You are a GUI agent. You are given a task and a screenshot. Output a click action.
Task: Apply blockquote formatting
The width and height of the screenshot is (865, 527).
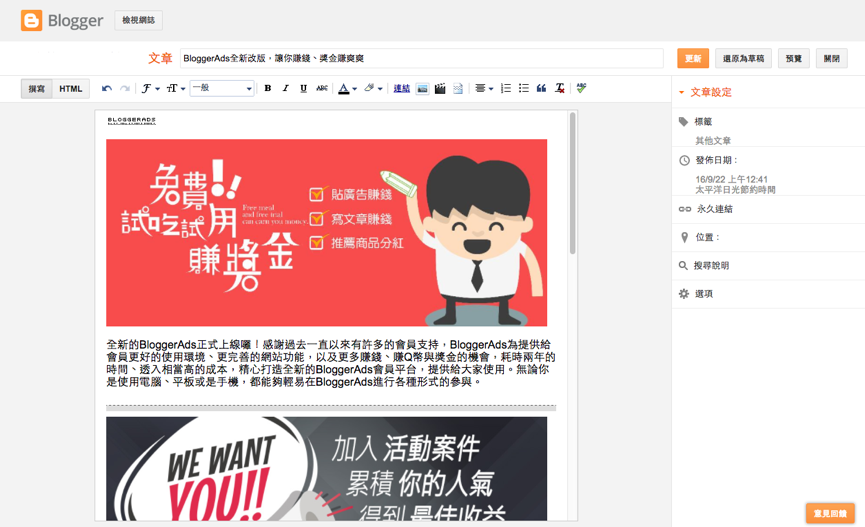(x=541, y=88)
